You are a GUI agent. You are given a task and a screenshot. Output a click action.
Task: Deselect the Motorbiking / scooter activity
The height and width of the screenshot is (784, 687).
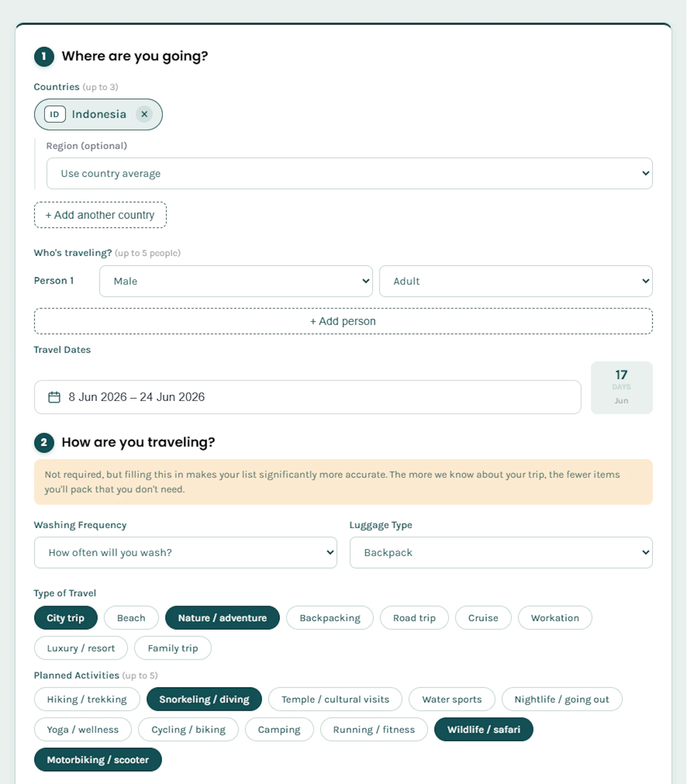pyautogui.click(x=98, y=760)
